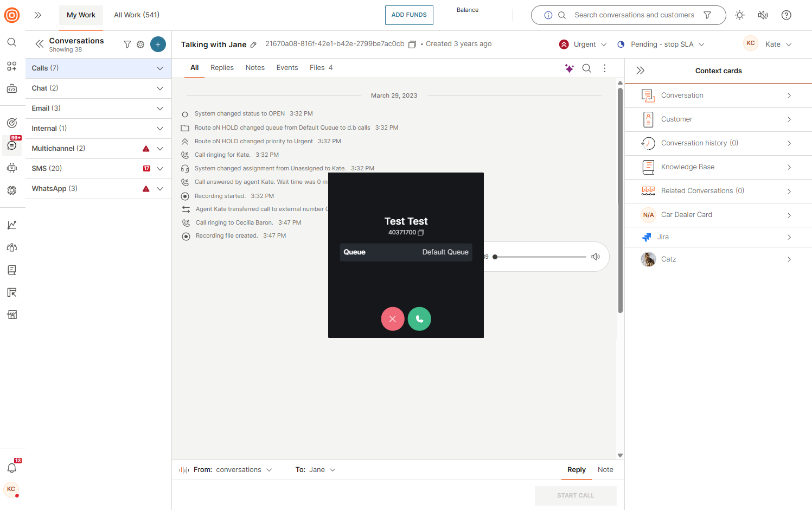Click the AI sparkle assistant icon

569,68
